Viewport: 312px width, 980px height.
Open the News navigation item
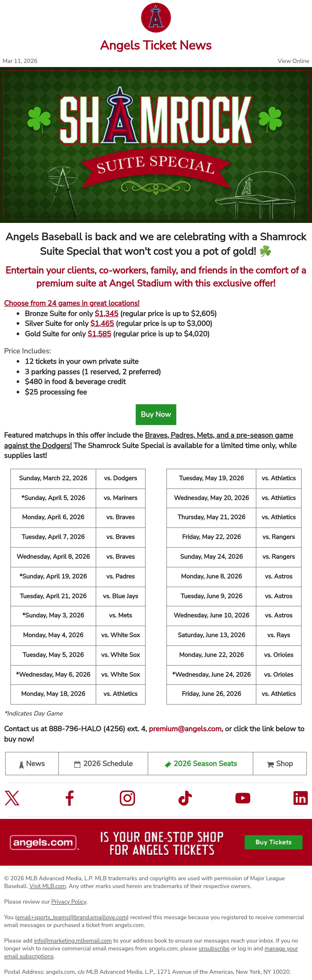pyautogui.click(x=32, y=763)
